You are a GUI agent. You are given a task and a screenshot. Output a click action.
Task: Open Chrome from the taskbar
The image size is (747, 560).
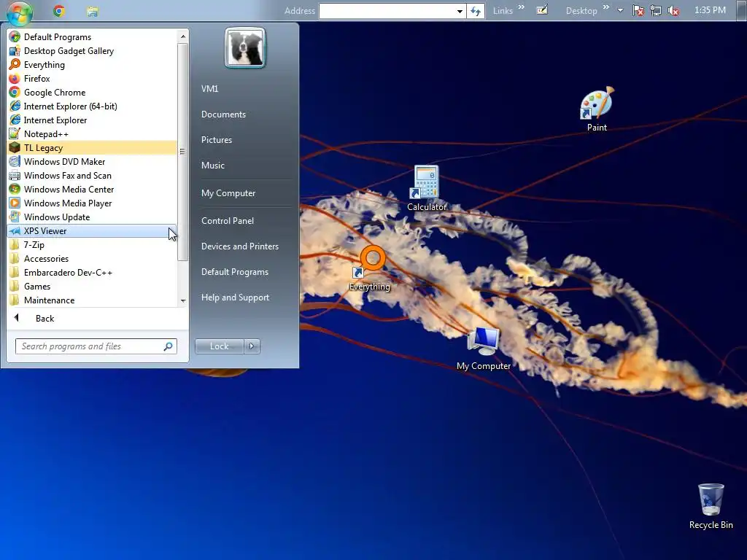(59, 11)
